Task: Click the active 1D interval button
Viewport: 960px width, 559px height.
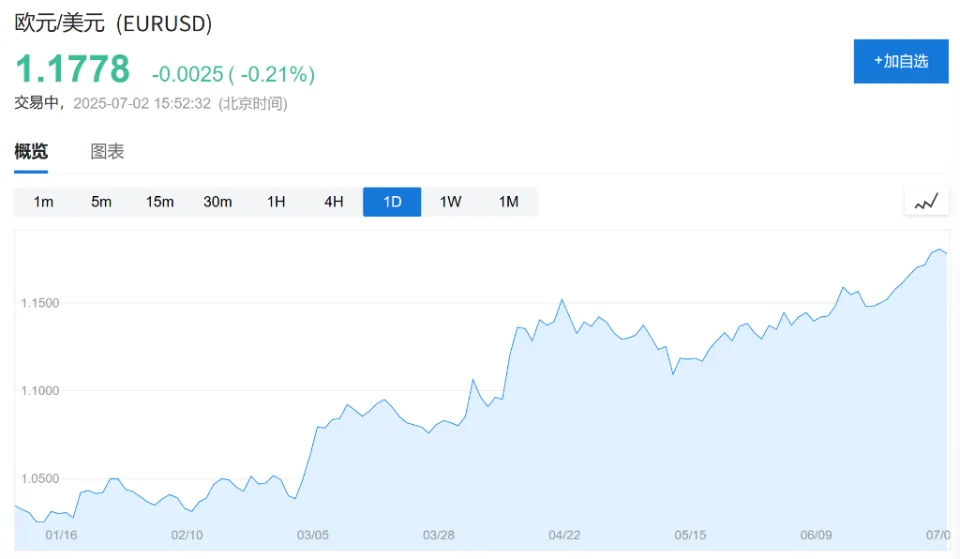Action: (392, 202)
